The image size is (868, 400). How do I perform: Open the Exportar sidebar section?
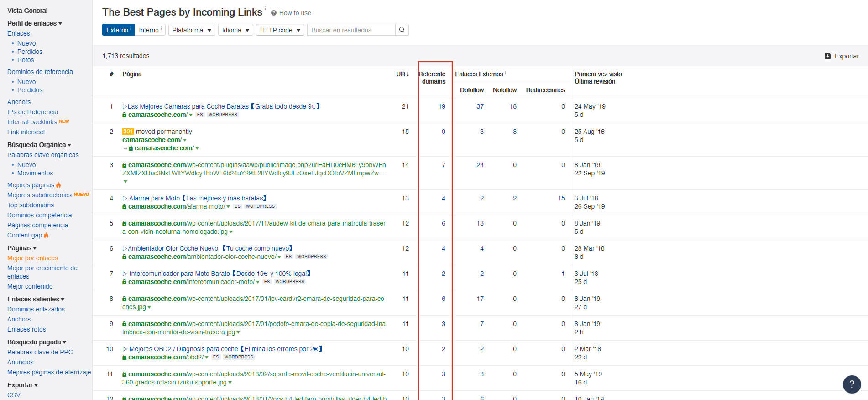click(x=23, y=385)
